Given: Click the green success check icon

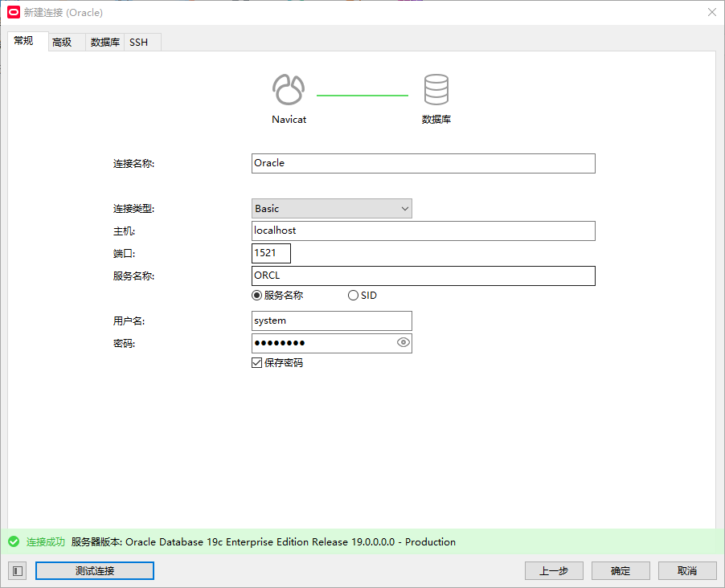Looking at the screenshot, I should pyautogui.click(x=14, y=541).
